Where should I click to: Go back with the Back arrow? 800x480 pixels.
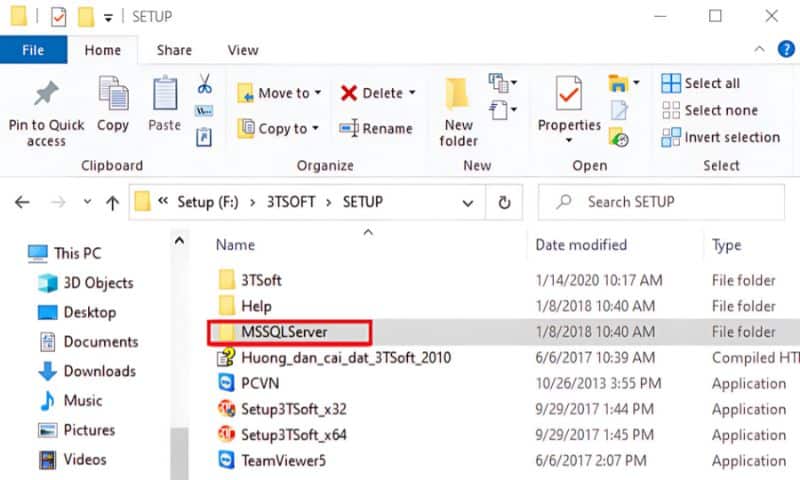click(x=22, y=203)
